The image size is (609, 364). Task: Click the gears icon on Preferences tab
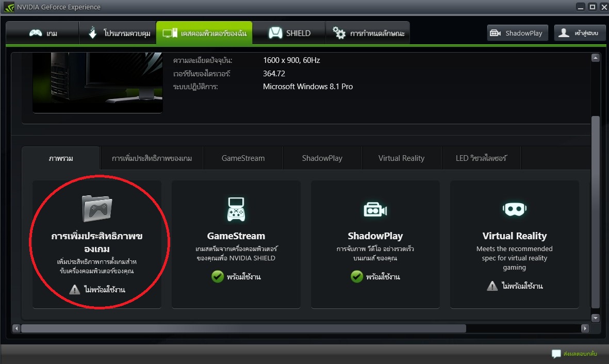pyautogui.click(x=339, y=33)
